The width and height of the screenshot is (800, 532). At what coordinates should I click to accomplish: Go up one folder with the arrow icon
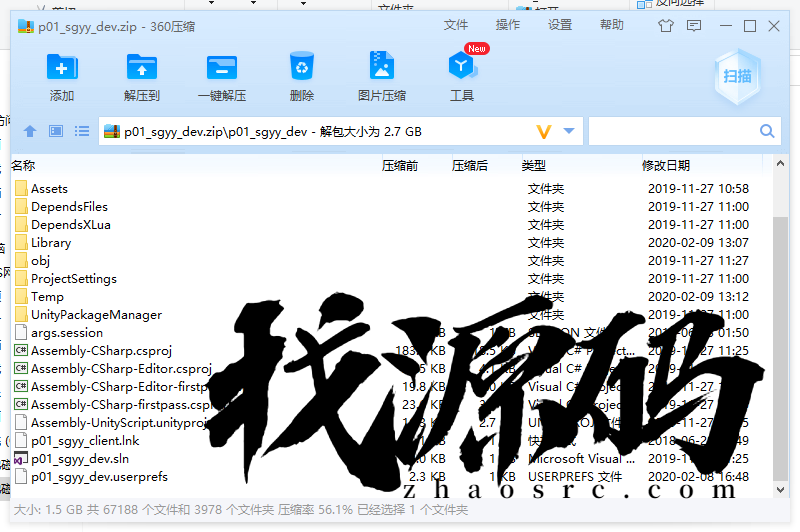coord(30,132)
